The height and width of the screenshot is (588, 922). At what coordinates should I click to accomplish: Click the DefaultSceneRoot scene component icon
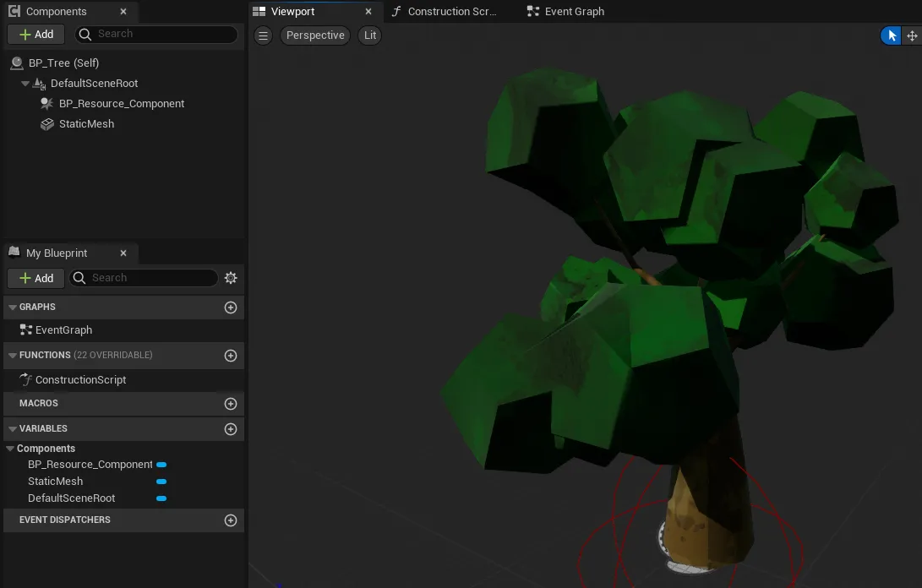(39, 84)
